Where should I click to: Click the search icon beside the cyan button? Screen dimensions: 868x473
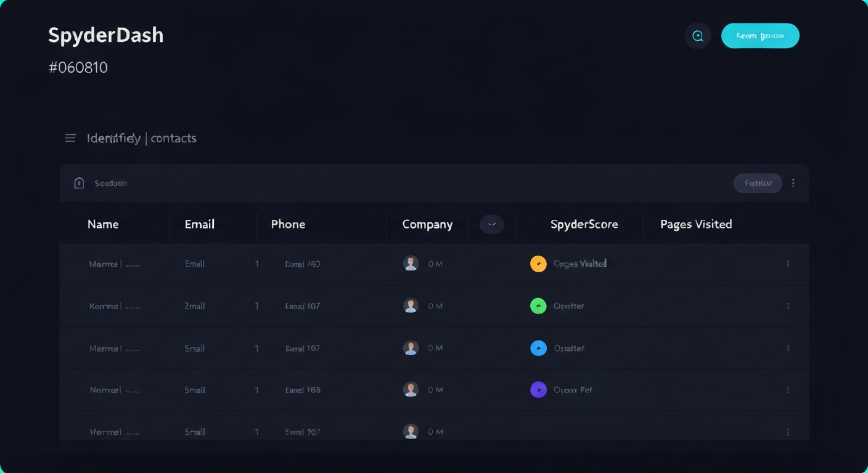pyautogui.click(x=698, y=36)
